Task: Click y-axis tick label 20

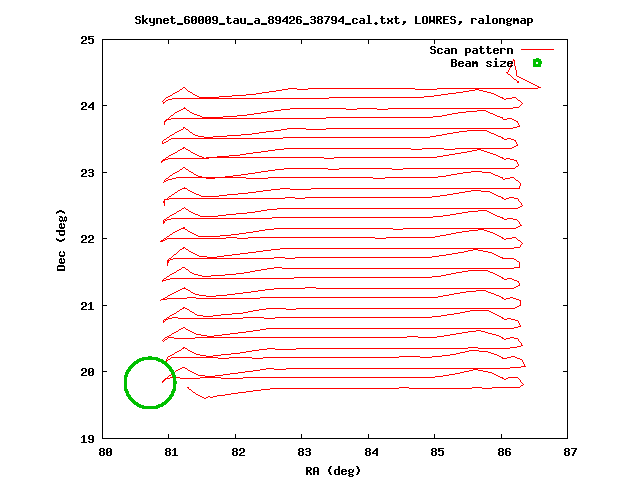Action: [x=87, y=372]
